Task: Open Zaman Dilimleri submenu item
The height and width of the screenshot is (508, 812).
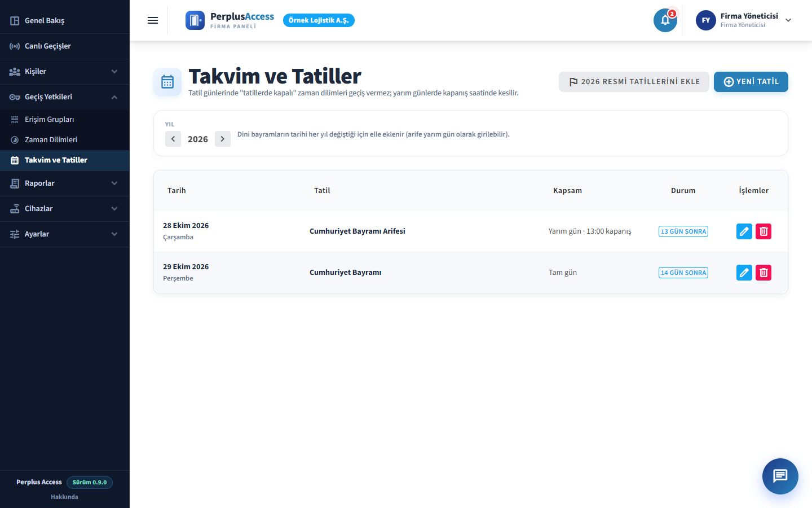Action: [65, 140]
